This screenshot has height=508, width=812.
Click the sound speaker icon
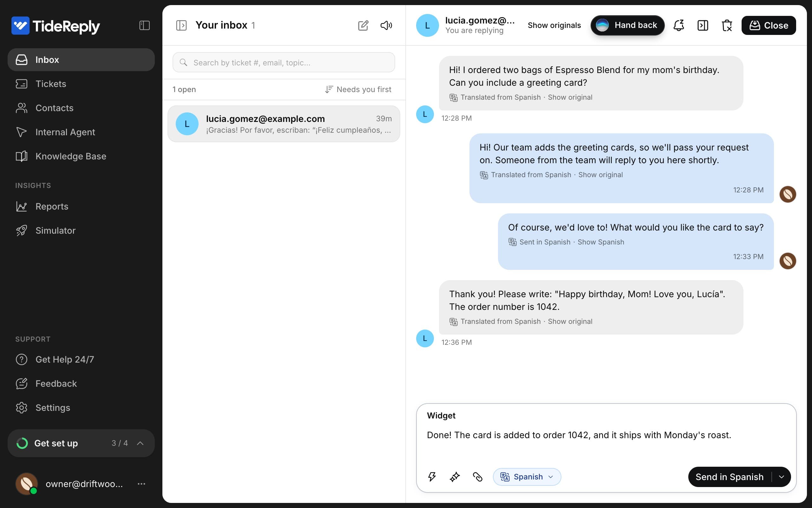[x=386, y=25]
